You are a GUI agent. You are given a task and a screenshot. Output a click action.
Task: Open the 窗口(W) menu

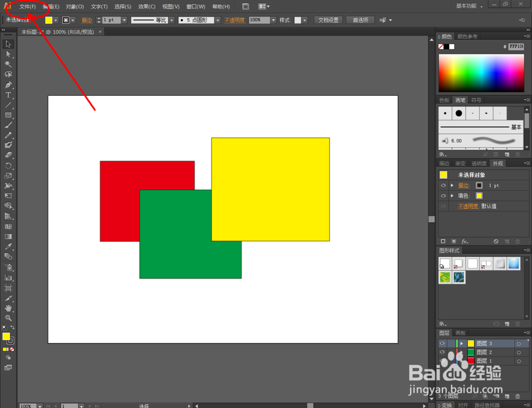pos(196,7)
